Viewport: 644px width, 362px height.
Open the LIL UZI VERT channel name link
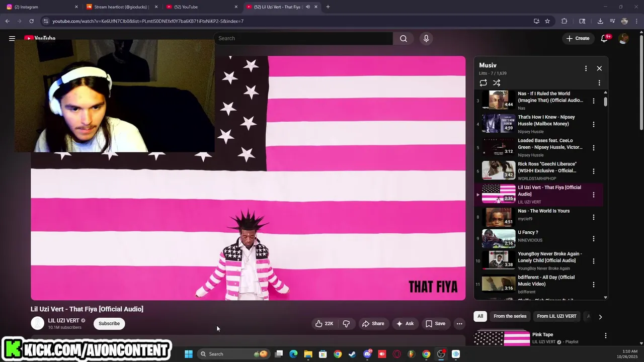[x=63, y=321]
